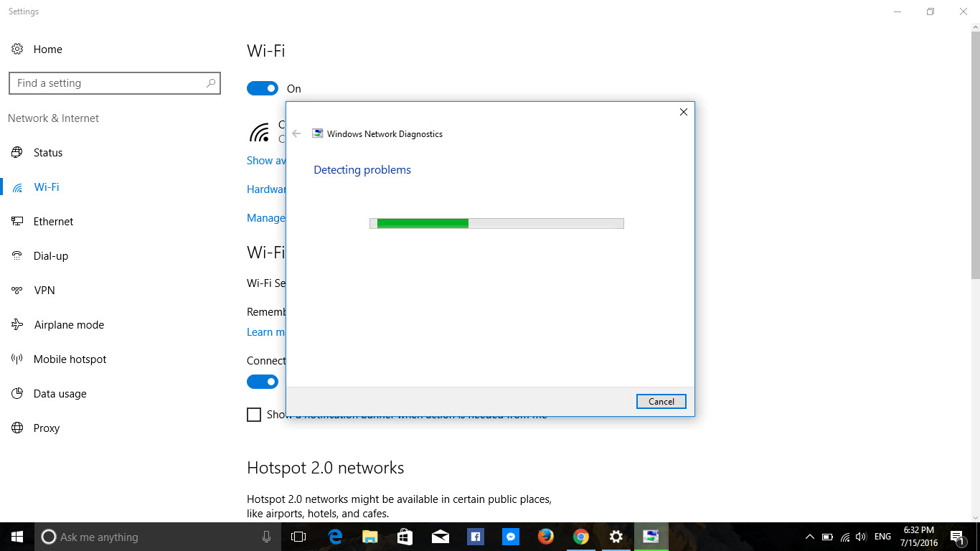Select Ethernet in the Network sidebar
This screenshot has width=980, height=551.
click(x=53, y=221)
